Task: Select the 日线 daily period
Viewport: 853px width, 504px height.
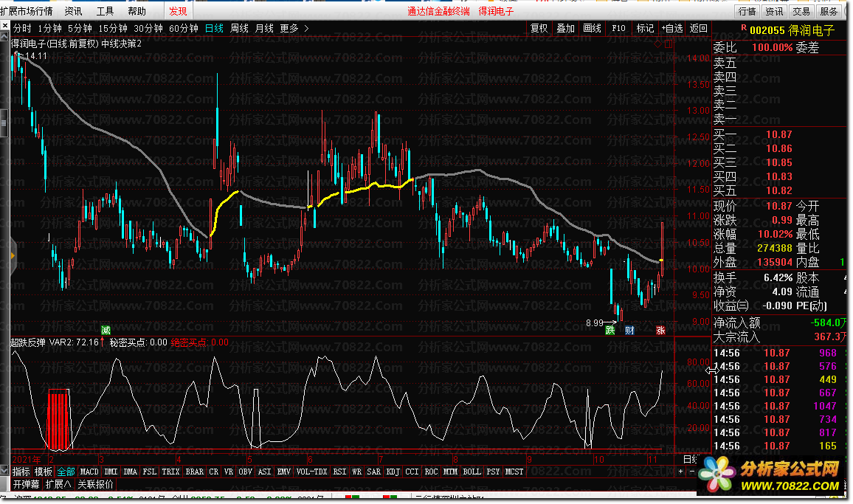Action: point(214,28)
